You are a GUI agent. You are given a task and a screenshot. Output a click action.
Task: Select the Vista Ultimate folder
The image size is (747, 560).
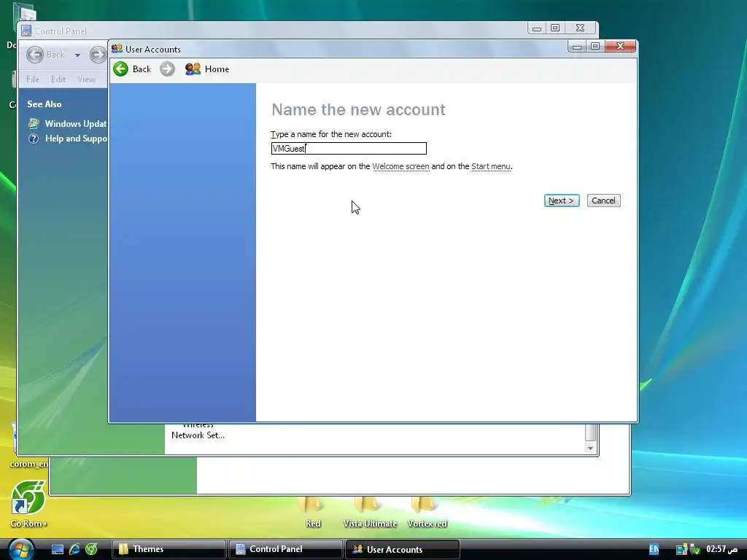[x=370, y=513]
